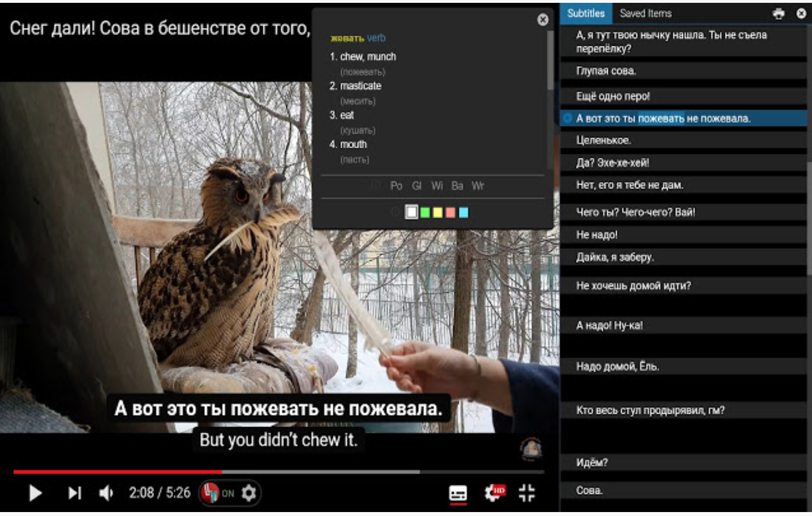Select the red word highlight color
812x516 pixels.
coord(450,212)
